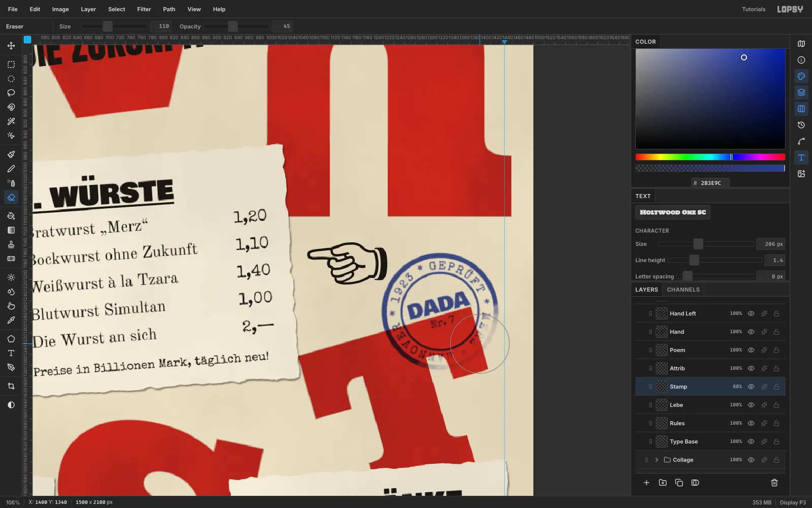
Task: Click inside the color picker gradient
Action: (710, 99)
